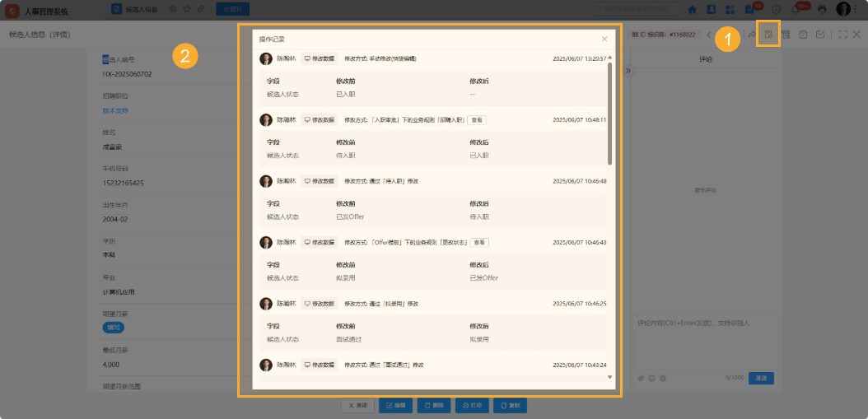The image size is (868, 419).
Task: Click the 填写 button under 期望月薪
Action: coord(114,327)
